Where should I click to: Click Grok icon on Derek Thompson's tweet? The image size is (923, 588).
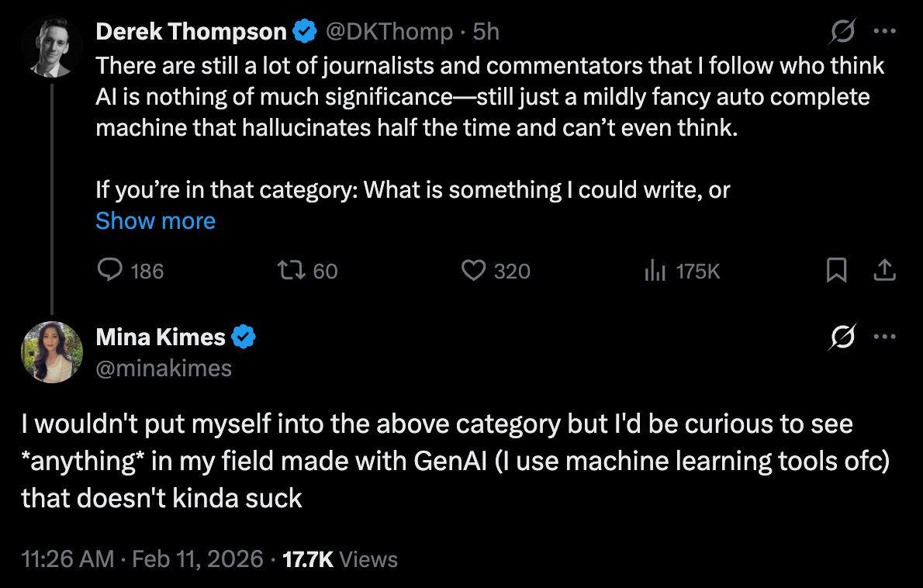[842, 32]
